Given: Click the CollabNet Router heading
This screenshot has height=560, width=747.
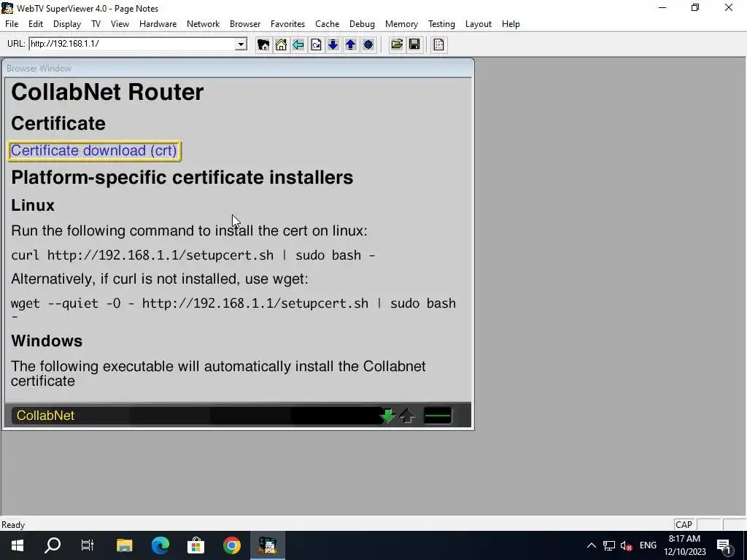Looking at the screenshot, I should [x=107, y=92].
